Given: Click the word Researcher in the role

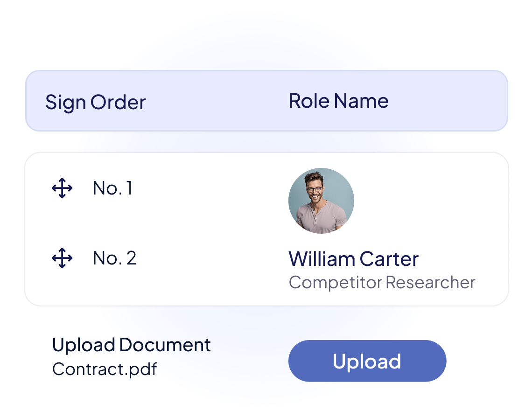Looking at the screenshot, I should [x=430, y=282].
